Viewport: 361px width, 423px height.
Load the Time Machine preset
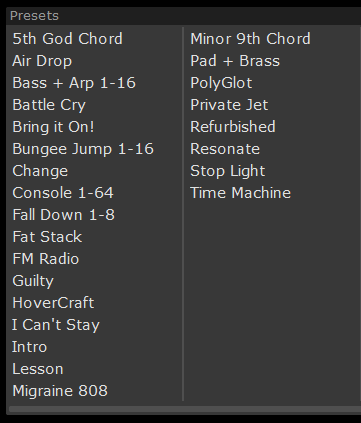(x=240, y=193)
